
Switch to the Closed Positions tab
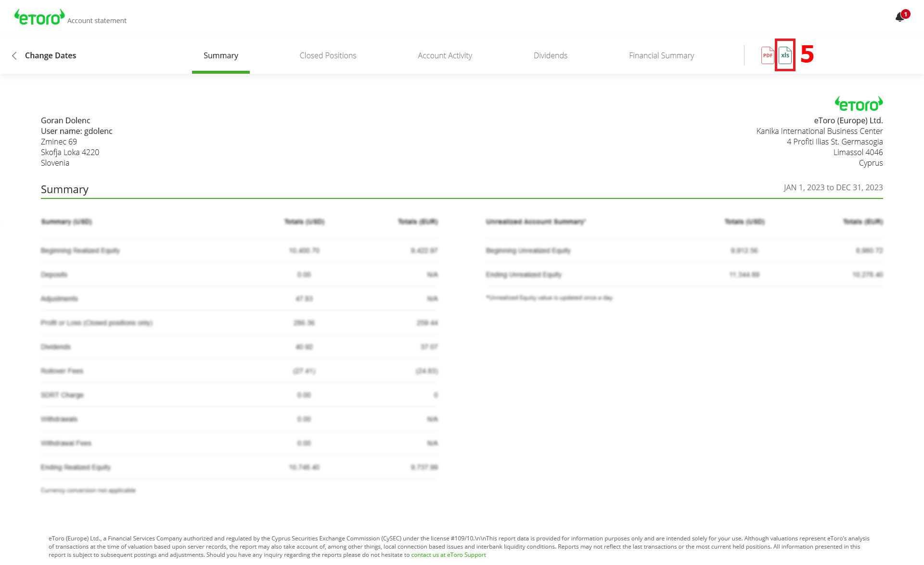tap(328, 55)
